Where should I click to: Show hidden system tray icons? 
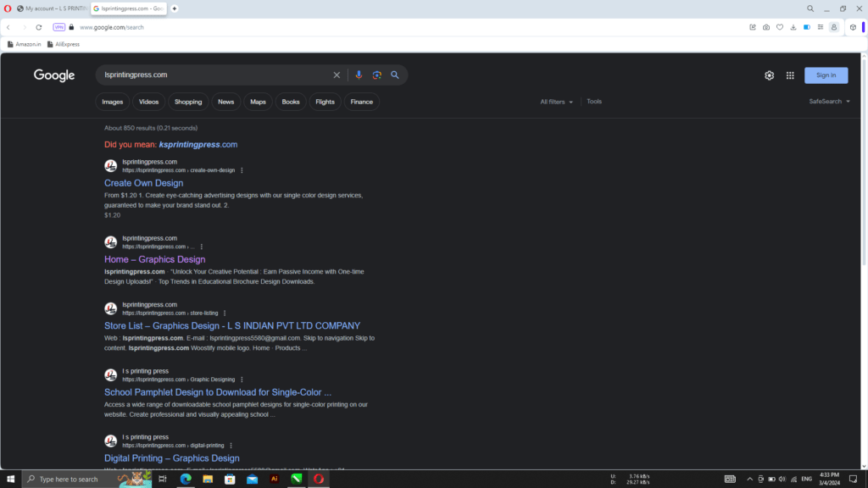[x=749, y=480]
